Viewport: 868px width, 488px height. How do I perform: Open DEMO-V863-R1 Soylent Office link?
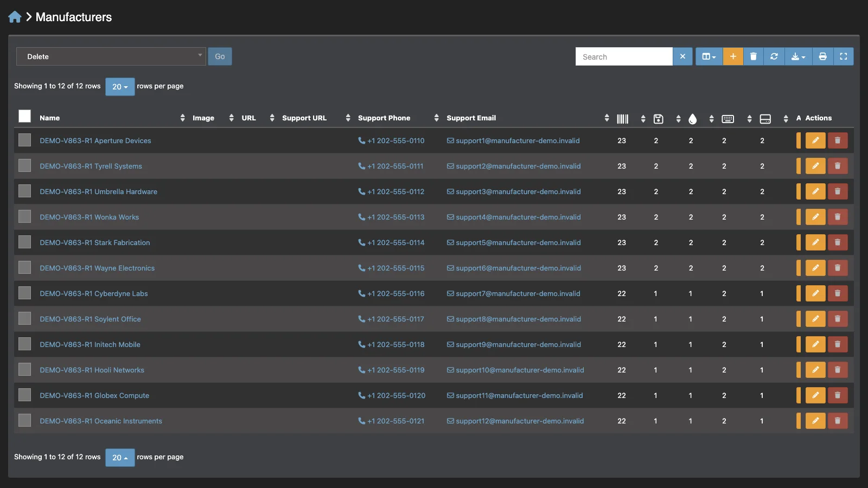click(x=90, y=319)
